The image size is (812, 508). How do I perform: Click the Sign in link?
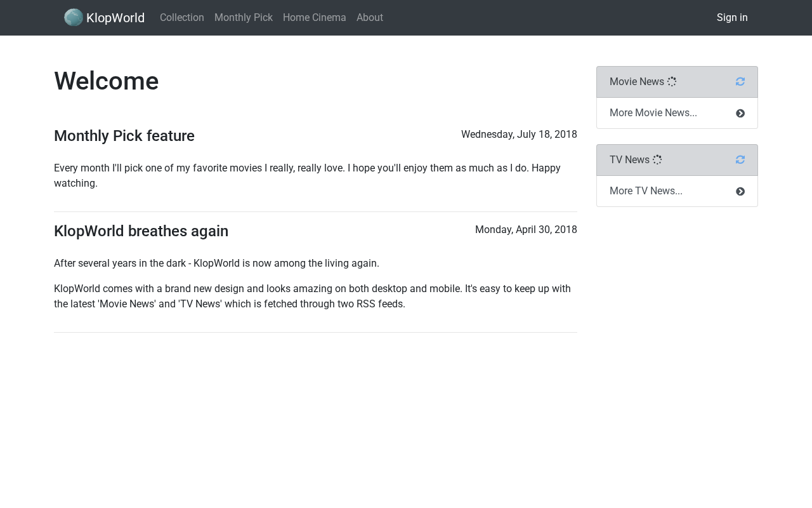732,18
